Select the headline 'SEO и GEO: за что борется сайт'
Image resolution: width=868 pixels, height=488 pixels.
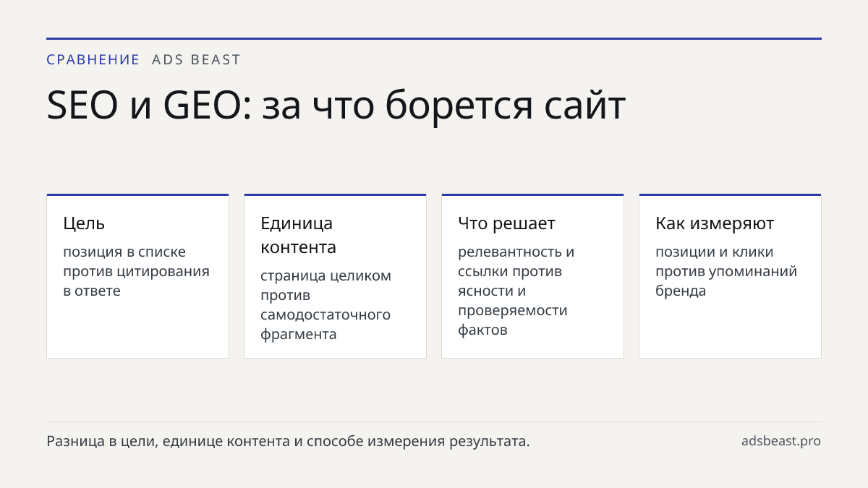[336, 106]
